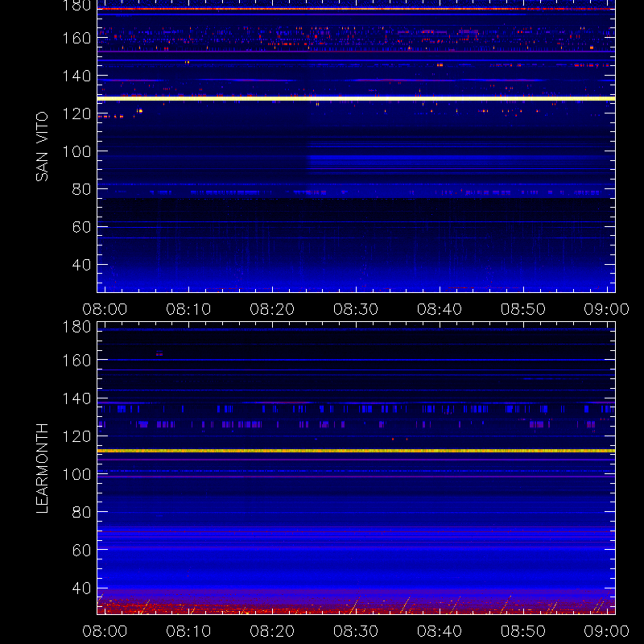Click 40 on Learmonth frequency axis

(x=81, y=588)
